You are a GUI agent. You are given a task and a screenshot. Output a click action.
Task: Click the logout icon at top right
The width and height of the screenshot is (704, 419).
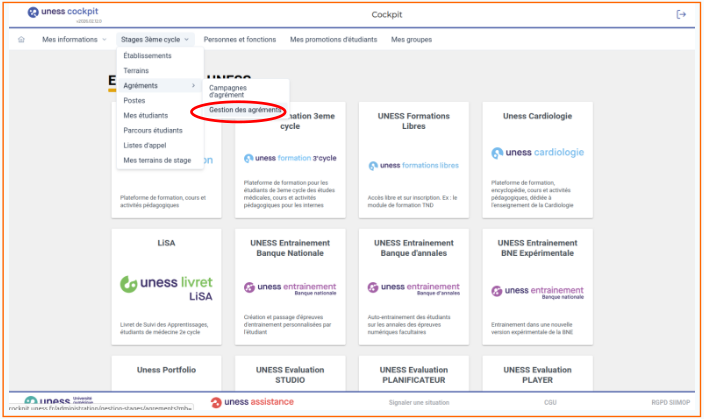(681, 14)
